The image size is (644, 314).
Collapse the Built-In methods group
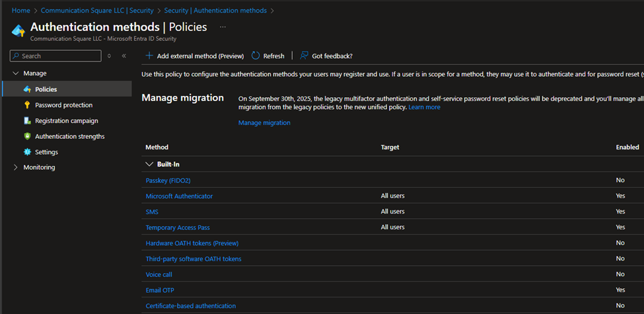(149, 164)
